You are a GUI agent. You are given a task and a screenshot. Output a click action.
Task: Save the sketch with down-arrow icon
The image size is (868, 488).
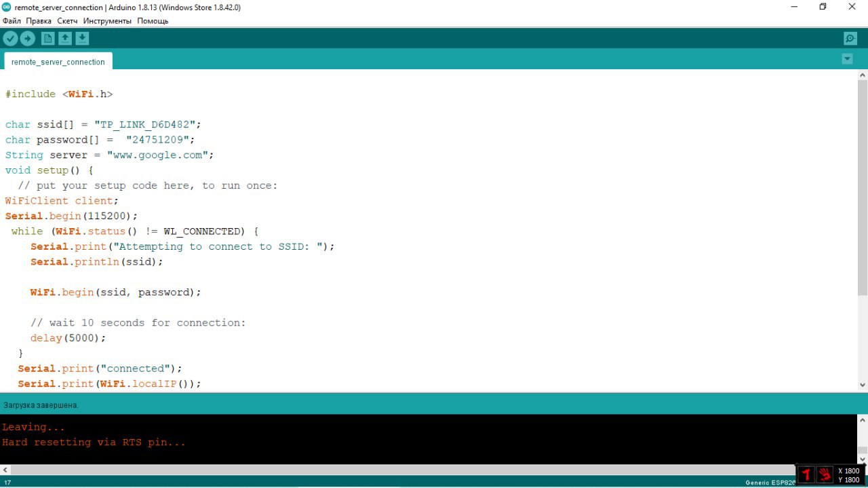(x=82, y=39)
